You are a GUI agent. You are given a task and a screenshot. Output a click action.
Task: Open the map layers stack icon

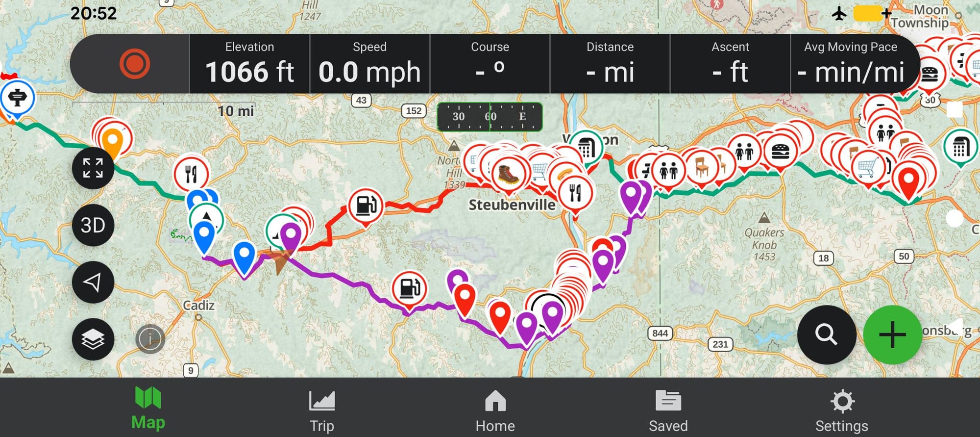click(93, 339)
